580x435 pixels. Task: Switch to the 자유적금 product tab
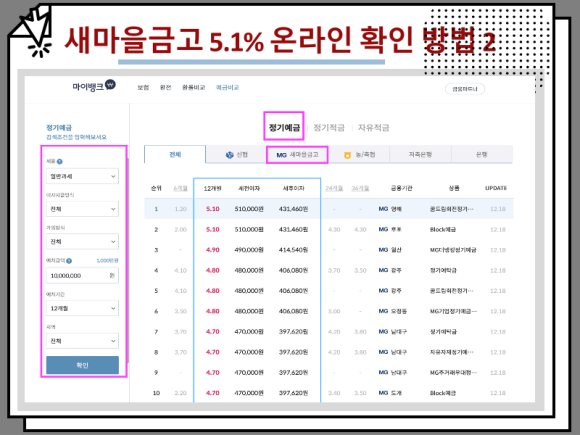(374, 128)
